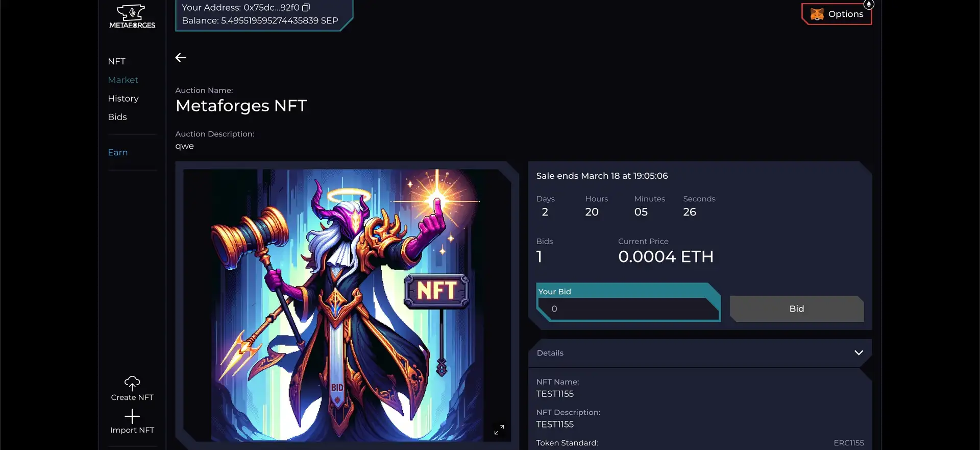Collapse the Details section chevron
Viewport: 980px width, 450px height.
tap(859, 353)
